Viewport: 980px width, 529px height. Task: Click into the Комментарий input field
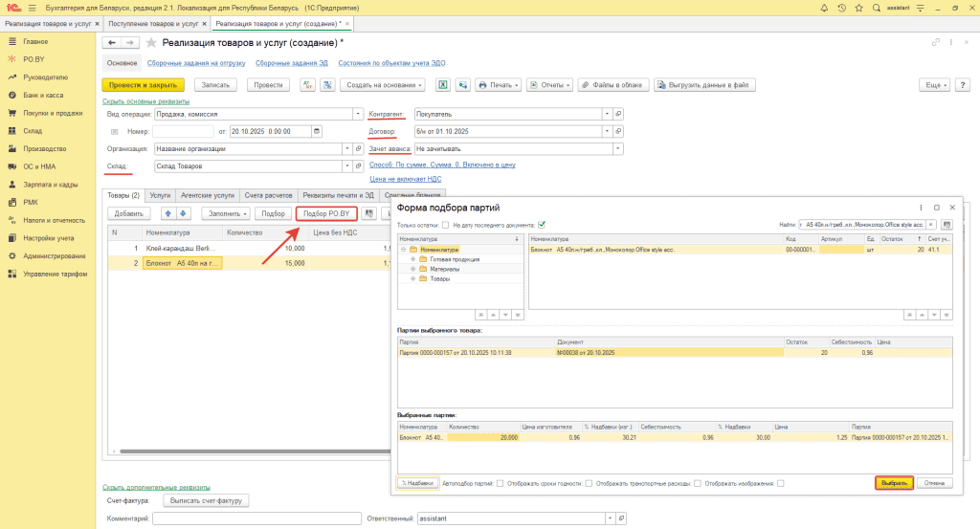[x=256, y=518]
